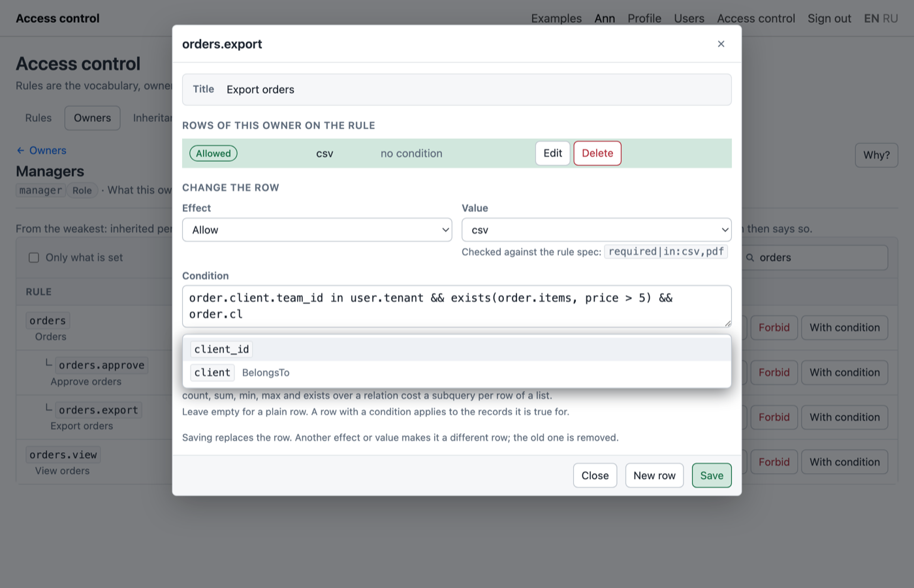The image size is (914, 588).
Task: Open the Value dropdown showing csv
Action: coord(597,230)
